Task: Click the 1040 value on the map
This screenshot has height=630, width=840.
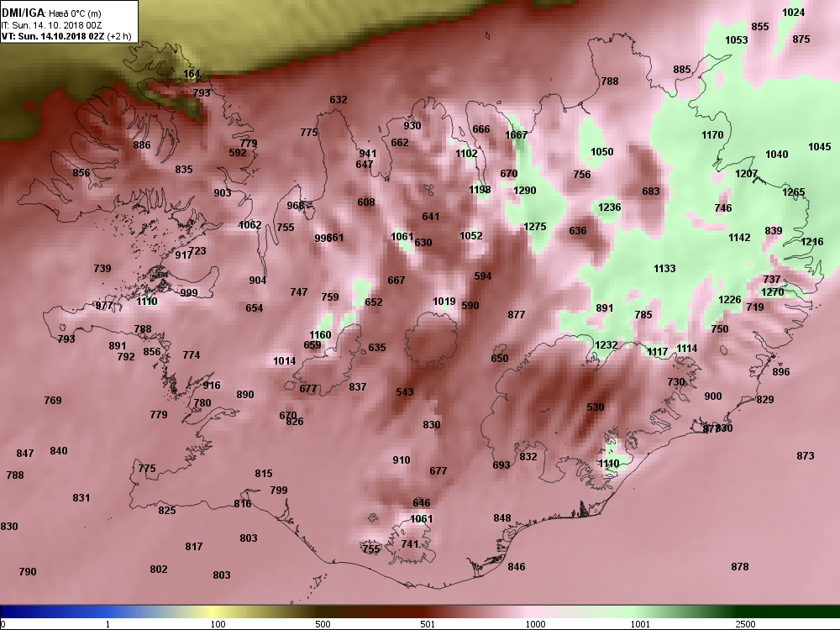Action: [x=776, y=155]
